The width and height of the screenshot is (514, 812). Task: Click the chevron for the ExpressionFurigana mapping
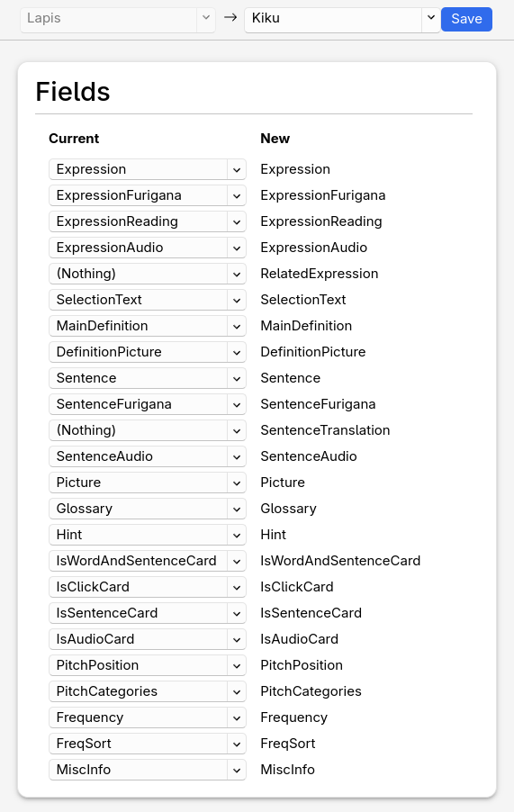coord(237,195)
